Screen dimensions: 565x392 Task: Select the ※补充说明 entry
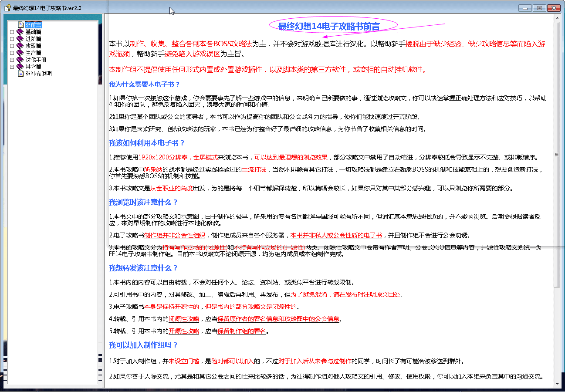[39, 74]
